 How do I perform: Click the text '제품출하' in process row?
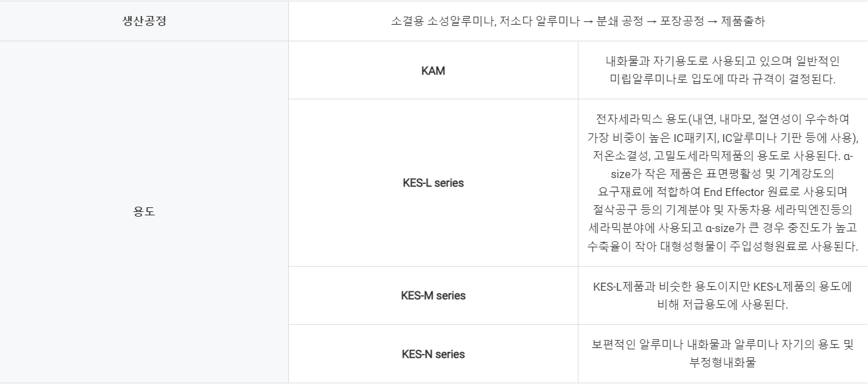click(744, 21)
